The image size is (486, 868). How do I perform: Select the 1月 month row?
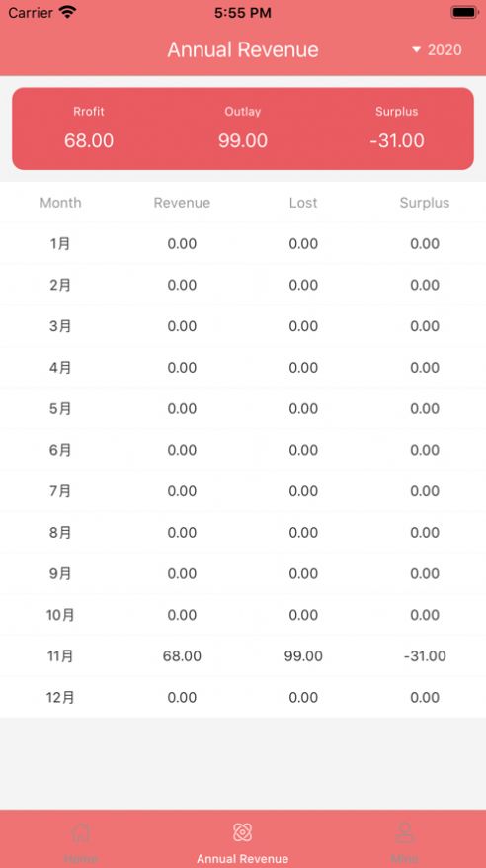click(x=243, y=243)
